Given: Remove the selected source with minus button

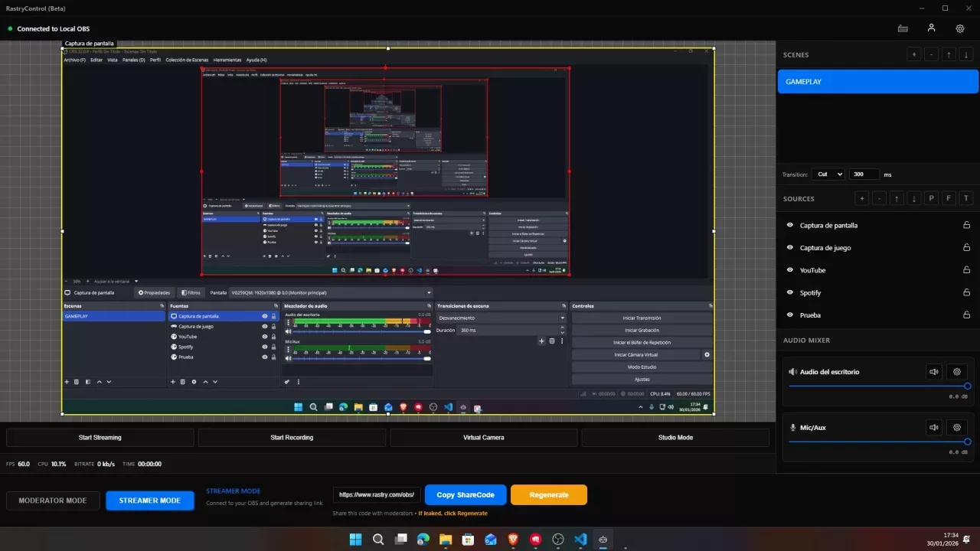Looking at the screenshot, I should coord(879,198).
